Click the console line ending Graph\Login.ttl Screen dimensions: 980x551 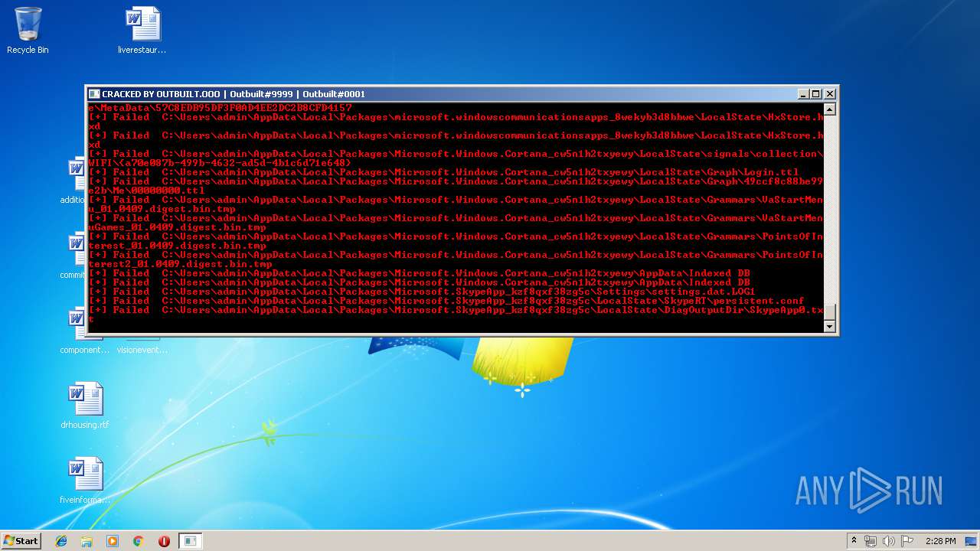click(443, 172)
